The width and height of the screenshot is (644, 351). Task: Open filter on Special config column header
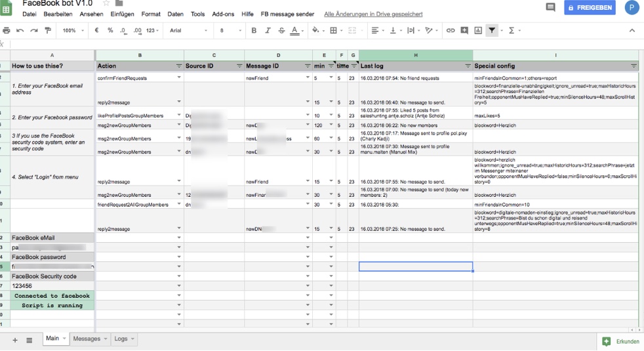pyautogui.click(x=634, y=66)
